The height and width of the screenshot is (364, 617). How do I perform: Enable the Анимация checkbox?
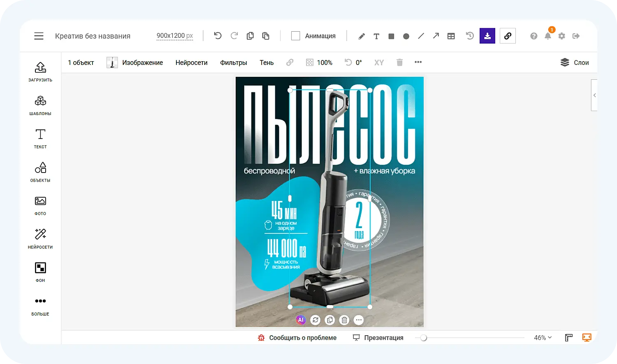[x=295, y=36]
